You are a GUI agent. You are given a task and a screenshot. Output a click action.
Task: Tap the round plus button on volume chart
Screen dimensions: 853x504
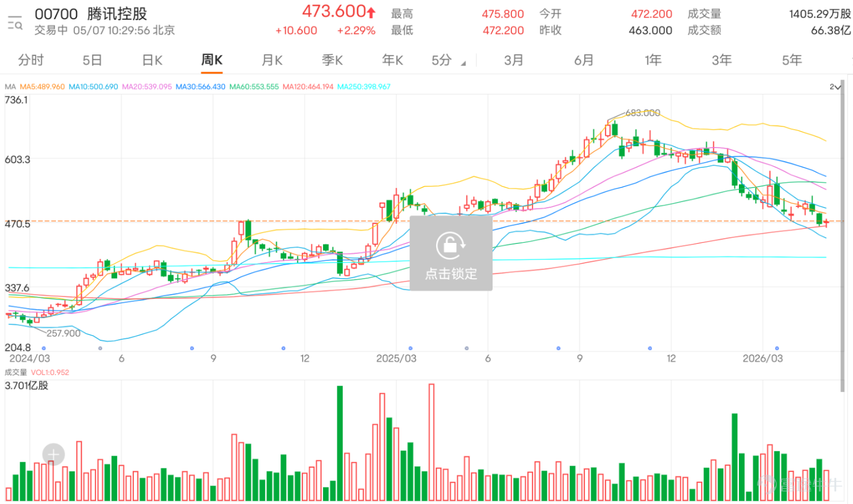pyautogui.click(x=53, y=454)
